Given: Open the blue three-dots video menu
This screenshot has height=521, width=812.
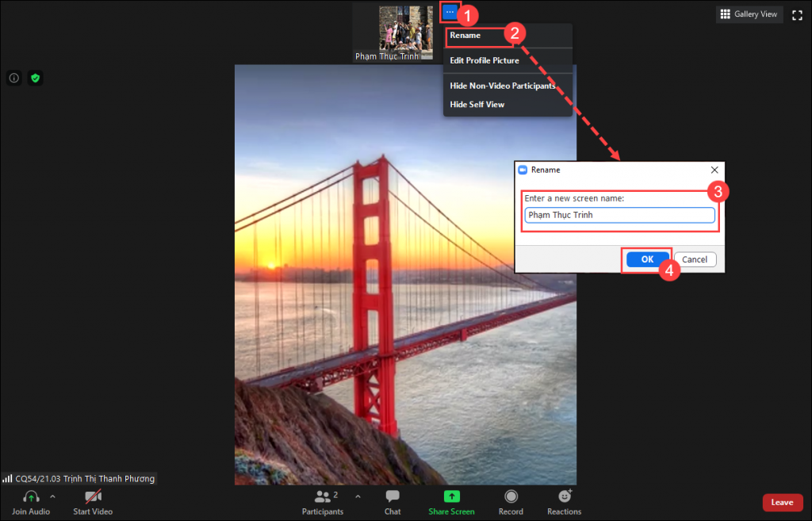Looking at the screenshot, I should point(450,11).
